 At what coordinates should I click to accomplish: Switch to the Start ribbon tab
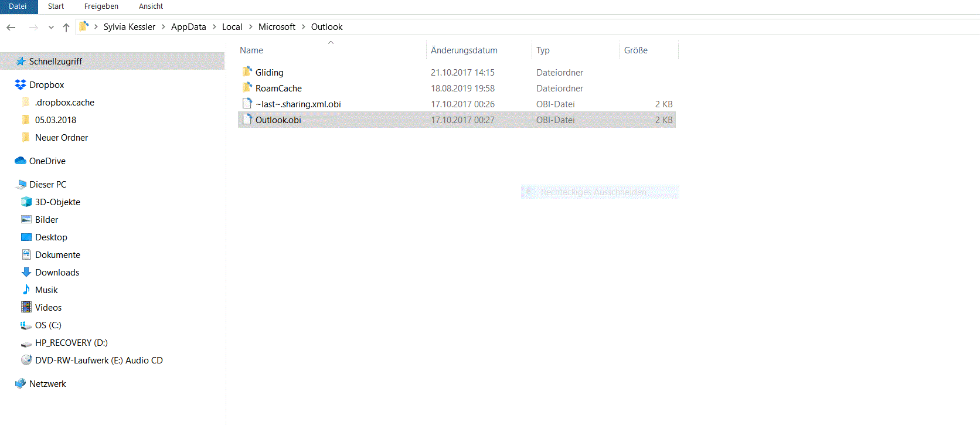[56, 6]
